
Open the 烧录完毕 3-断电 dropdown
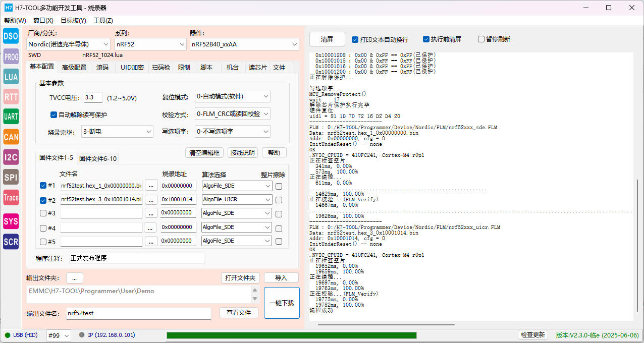(117, 132)
